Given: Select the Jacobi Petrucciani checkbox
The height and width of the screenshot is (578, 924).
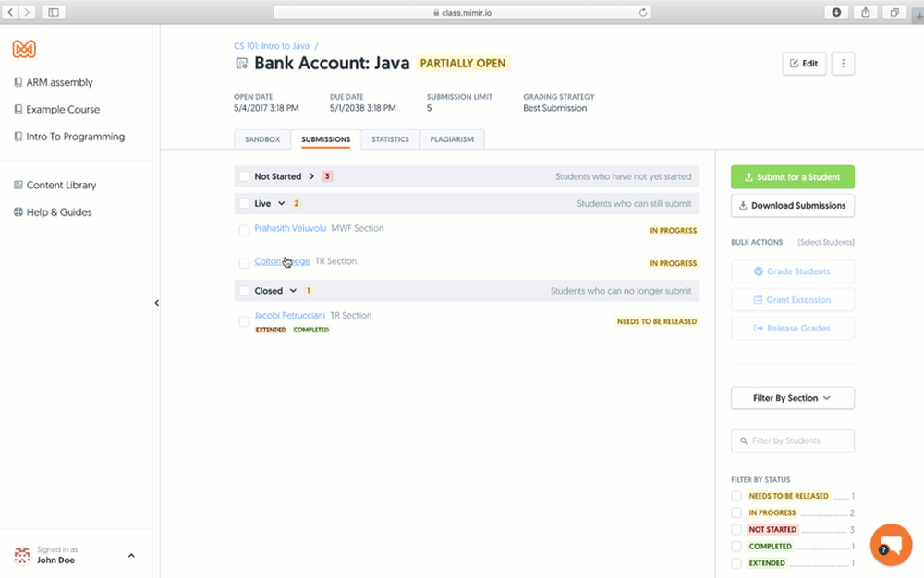Looking at the screenshot, I should click(x=244, y=321).
